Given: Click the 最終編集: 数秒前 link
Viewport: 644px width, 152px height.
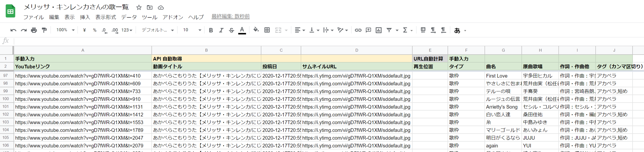Looking at the screenshot, I should coord(230,16).
